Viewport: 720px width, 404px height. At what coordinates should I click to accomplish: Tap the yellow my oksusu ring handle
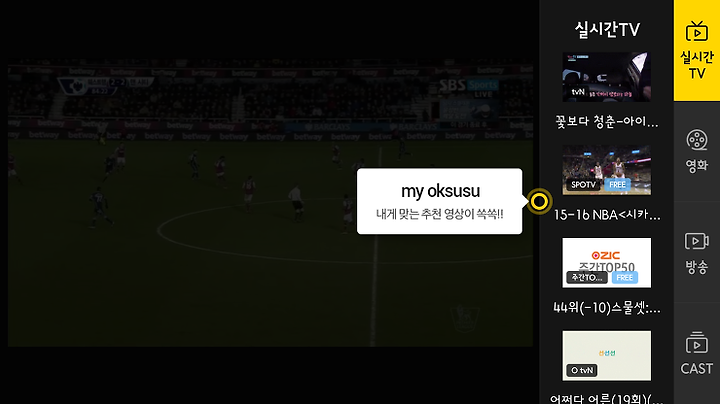pyautogui.click(x=539, y=201)
